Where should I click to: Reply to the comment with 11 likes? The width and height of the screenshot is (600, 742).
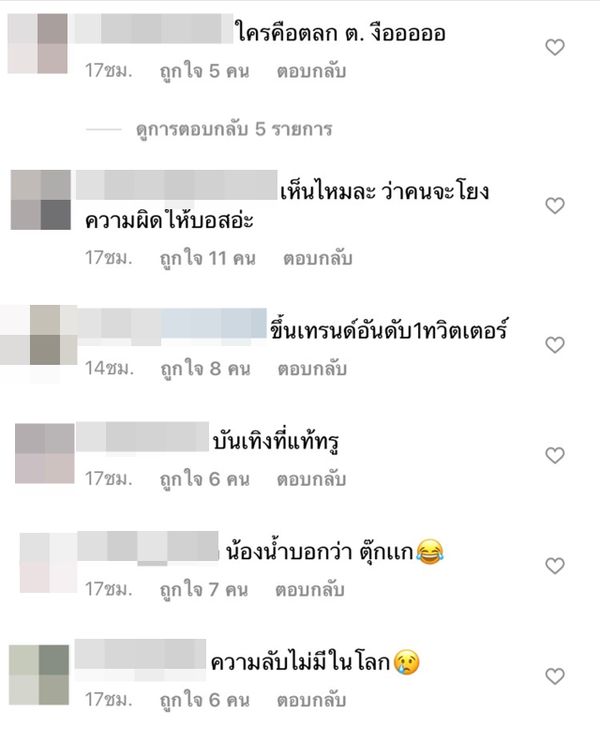click(318, 258)
